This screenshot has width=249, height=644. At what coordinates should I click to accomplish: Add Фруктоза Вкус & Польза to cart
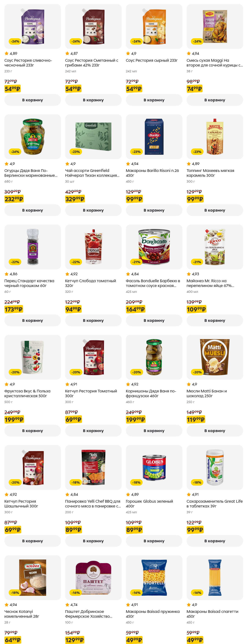(x=33, y=431)
